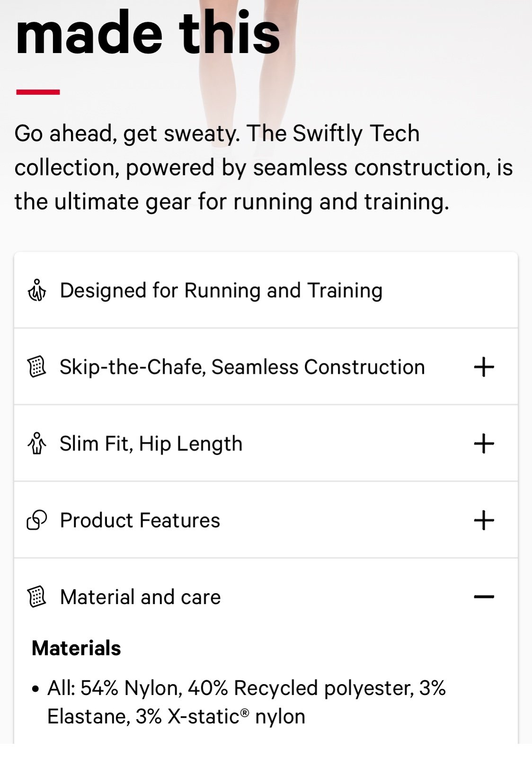Click the running figure icon beside Designed for Running
The image size is (532, 758).
pos(37,290)
